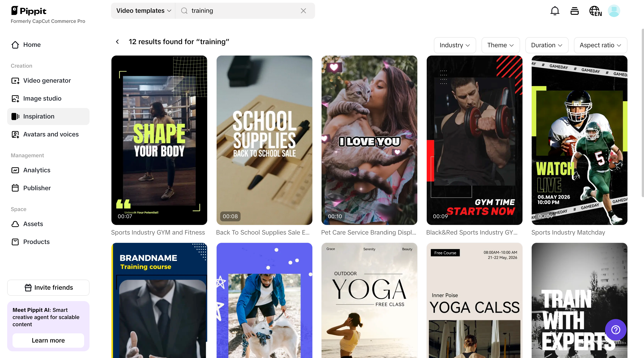Open the Publisher section

tap(37, 188)
